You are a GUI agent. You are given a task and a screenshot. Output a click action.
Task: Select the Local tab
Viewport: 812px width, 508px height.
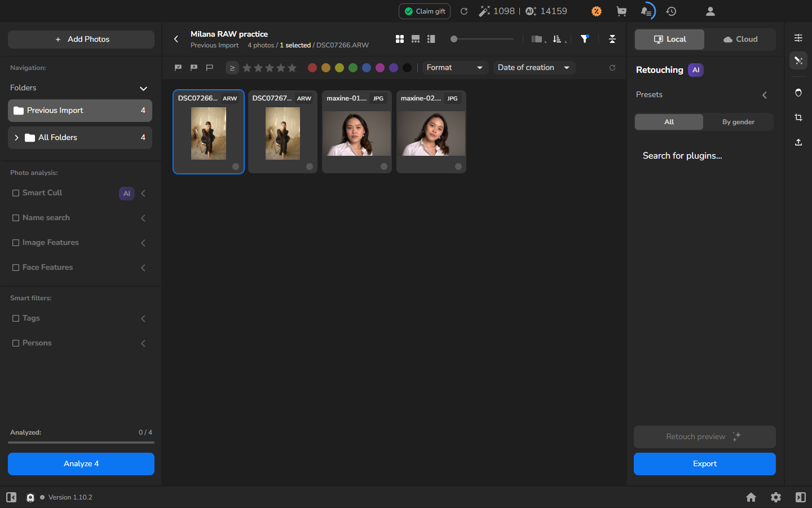click(669, 40)
